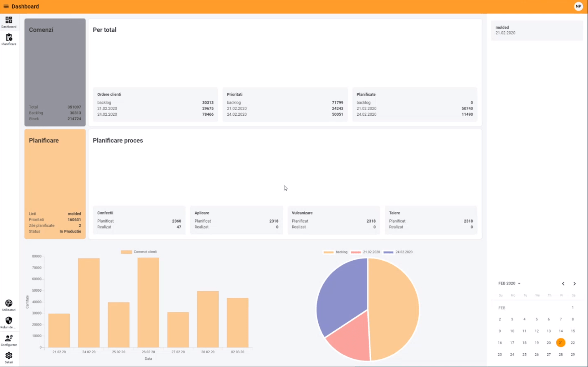Open the Planificare sidebar icon
Viewport: 588px width, 367px height.
(9, 39)
